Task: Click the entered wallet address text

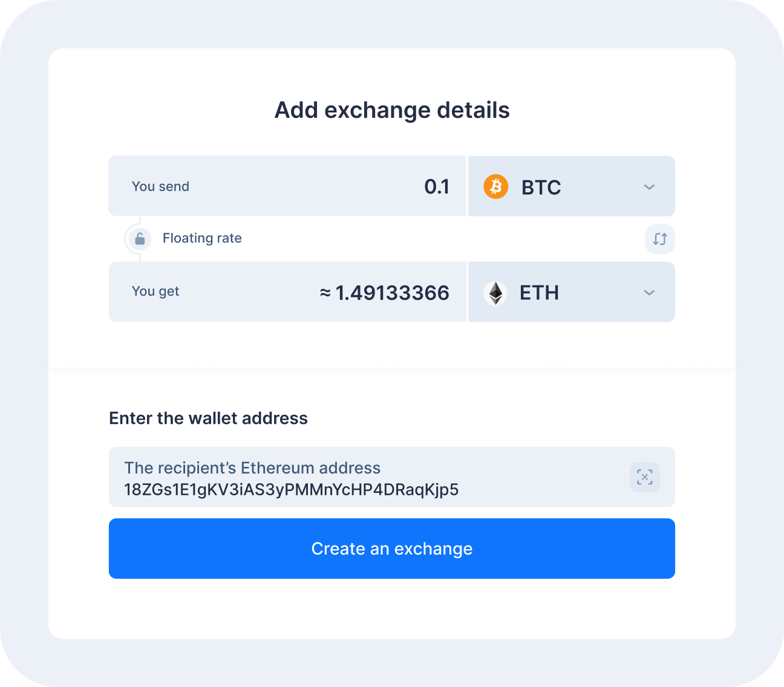Action: [291, 489]
